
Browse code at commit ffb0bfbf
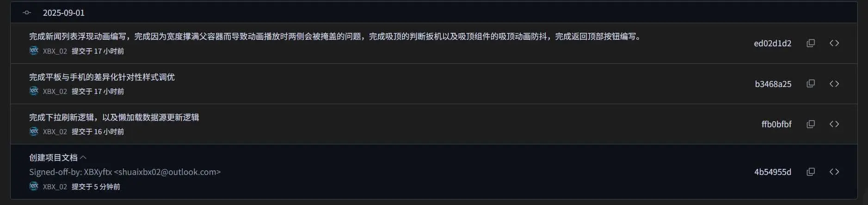coord(834,124)
